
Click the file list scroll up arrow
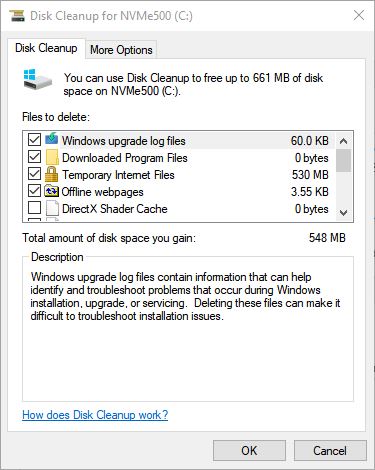coord(343,141)
